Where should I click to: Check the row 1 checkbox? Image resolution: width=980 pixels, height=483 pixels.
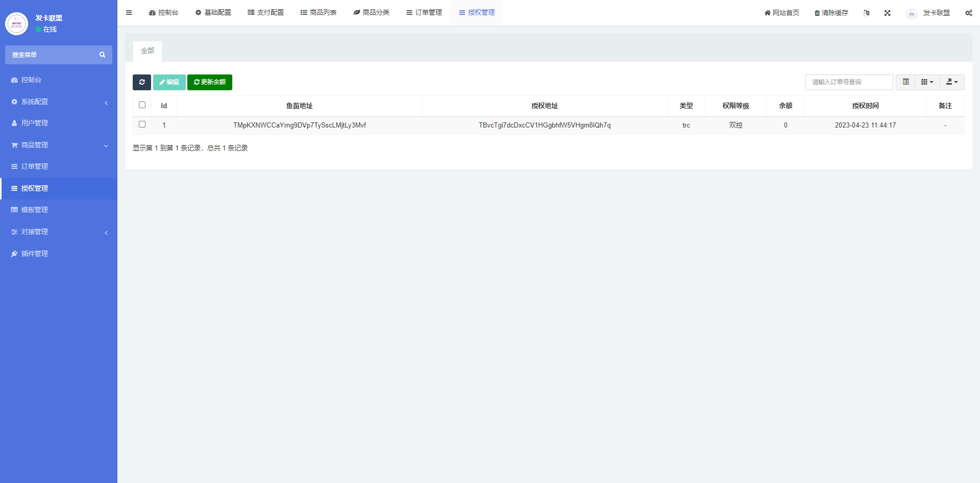[x=142, y=124]
